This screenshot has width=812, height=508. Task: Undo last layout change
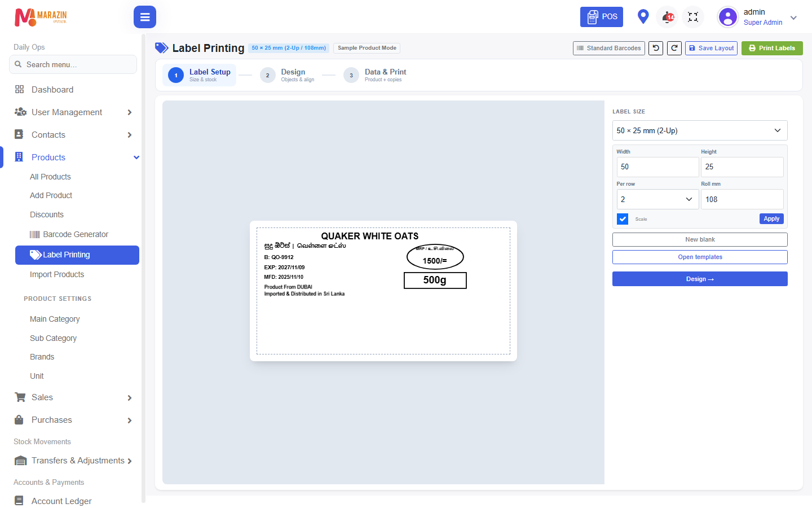click(x=656, y=48)
